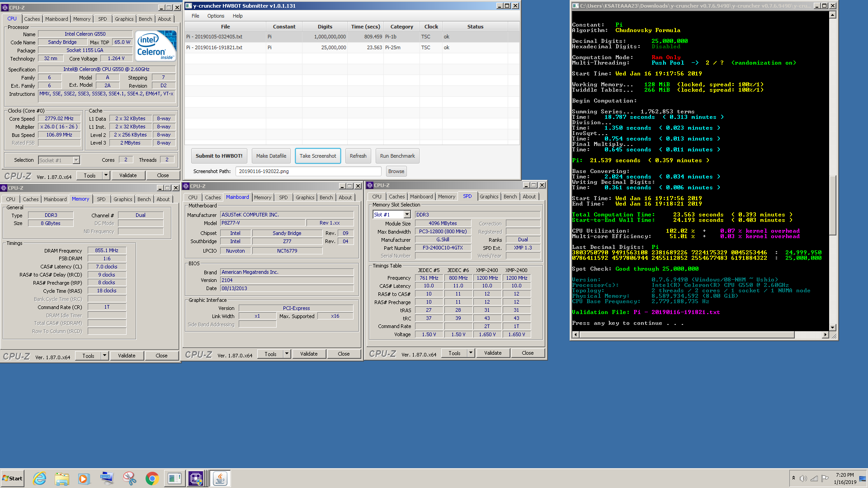This screenshot has width=868, height=488.
Task: Switch to the console window taskbar icon
Action: tap(175, 479)
